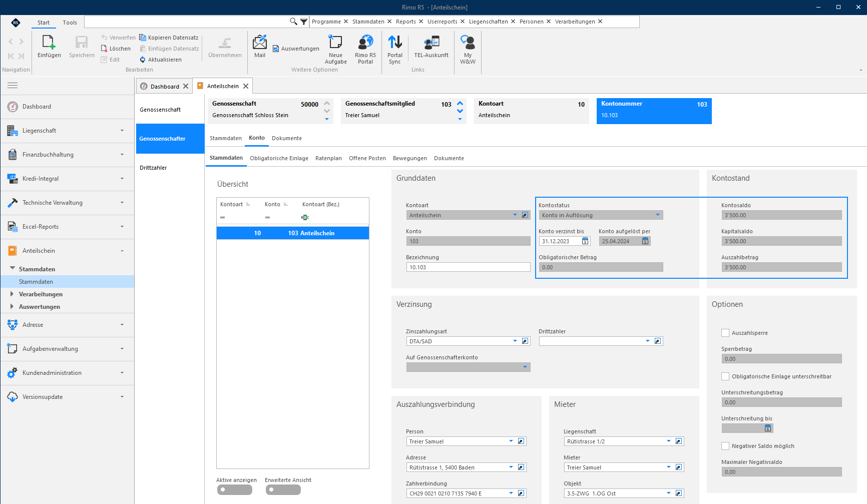The width and height of the screenshot is (867, 504).
Task: Launch Rimo R5 Portal
Action: click(x=365, y=50)
